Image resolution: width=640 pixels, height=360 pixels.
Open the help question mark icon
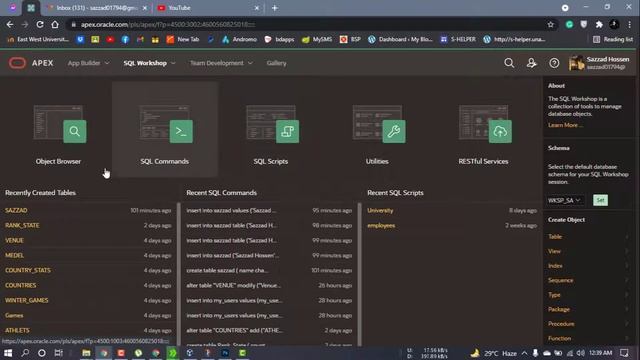tap(554, 63)
